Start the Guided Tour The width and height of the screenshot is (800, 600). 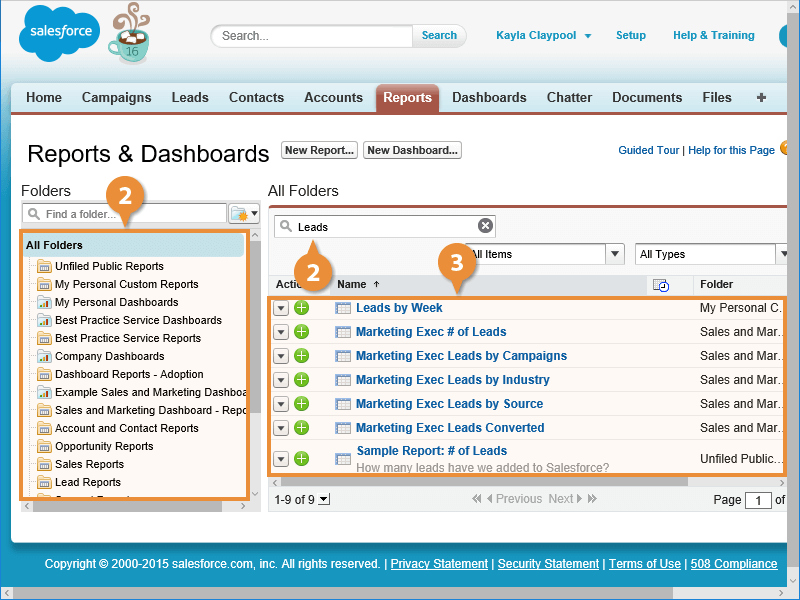(x=648, y=150)
